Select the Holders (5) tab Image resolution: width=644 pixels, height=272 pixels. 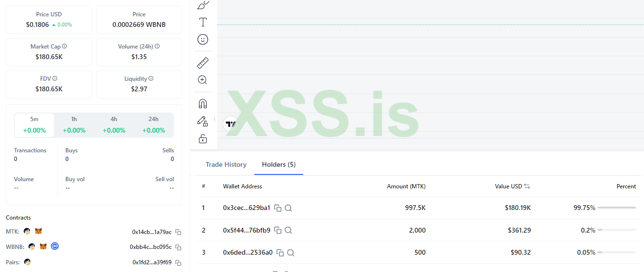279,164
